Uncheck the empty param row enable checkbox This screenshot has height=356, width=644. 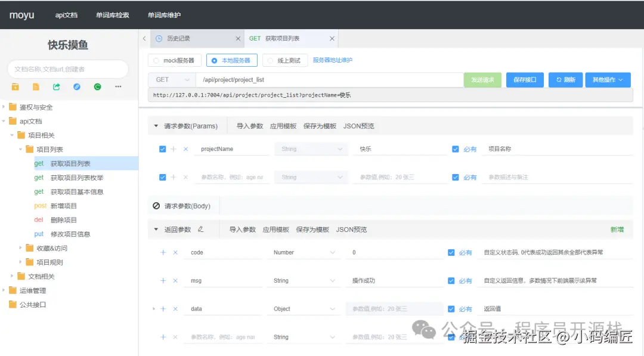pos(163,177)
